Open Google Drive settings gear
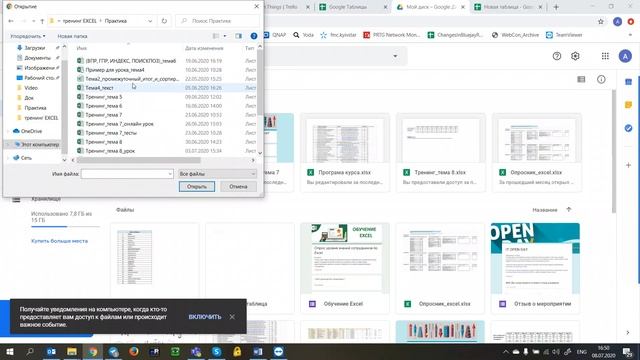The width and height of the screenshot is (640, 360). (575, 56)
